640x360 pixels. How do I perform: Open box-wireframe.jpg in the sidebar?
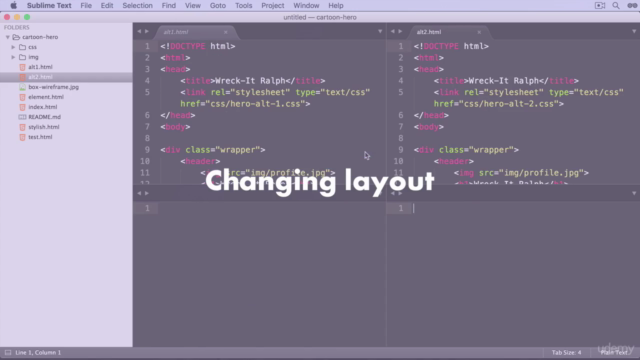coord(53,87)
